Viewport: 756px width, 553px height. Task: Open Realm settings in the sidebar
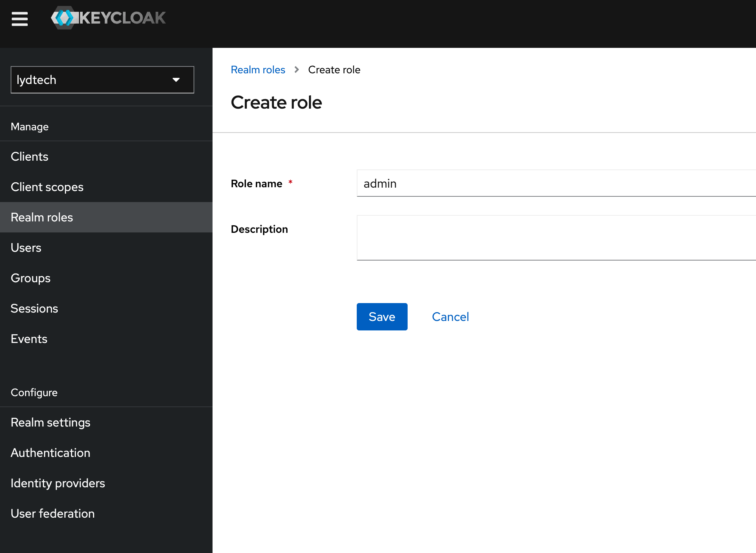tap(106, 422)
